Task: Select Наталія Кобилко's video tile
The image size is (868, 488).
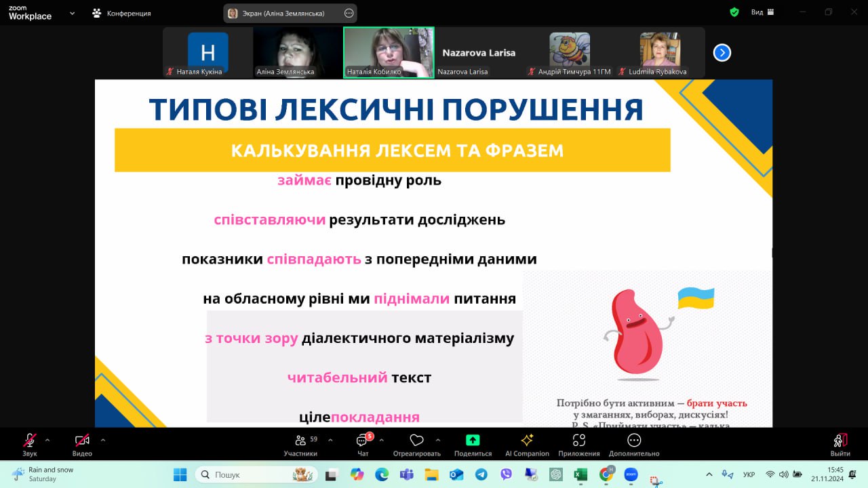Action: coord(389,52)
